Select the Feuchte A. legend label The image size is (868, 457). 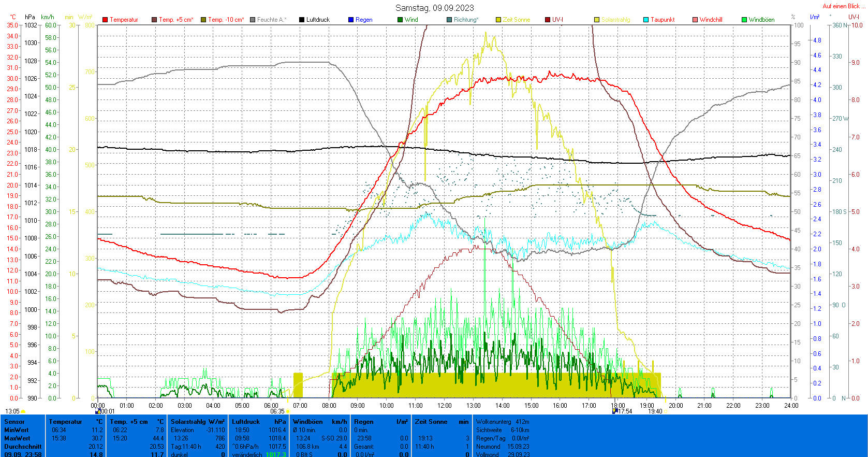271,20
